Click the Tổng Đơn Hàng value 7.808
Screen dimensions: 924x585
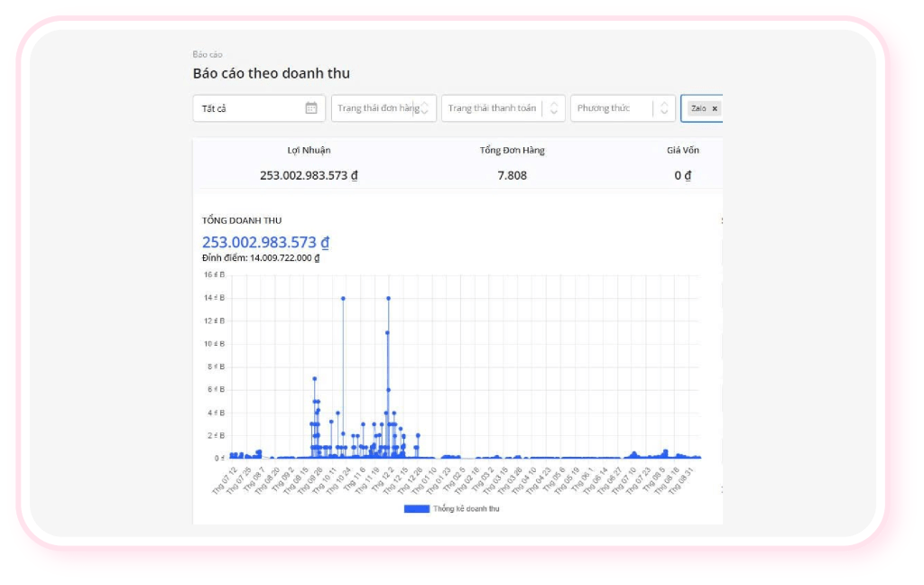point(512,175)
